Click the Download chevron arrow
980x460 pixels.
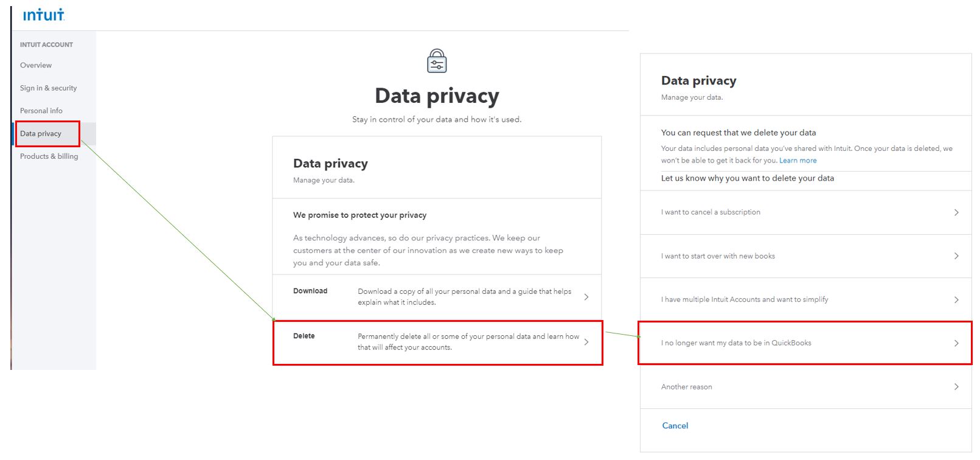click(x=586, y=297)
